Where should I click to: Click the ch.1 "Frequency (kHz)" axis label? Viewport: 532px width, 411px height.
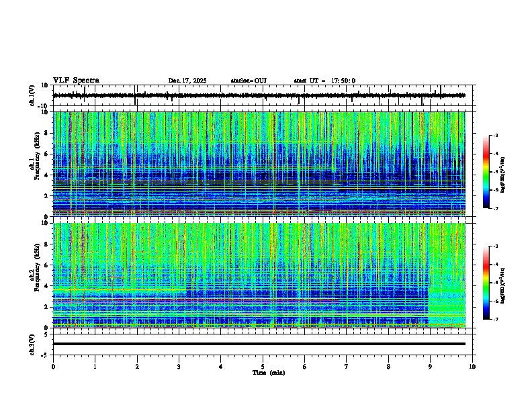pyautogui.click(x=37, y=156)
